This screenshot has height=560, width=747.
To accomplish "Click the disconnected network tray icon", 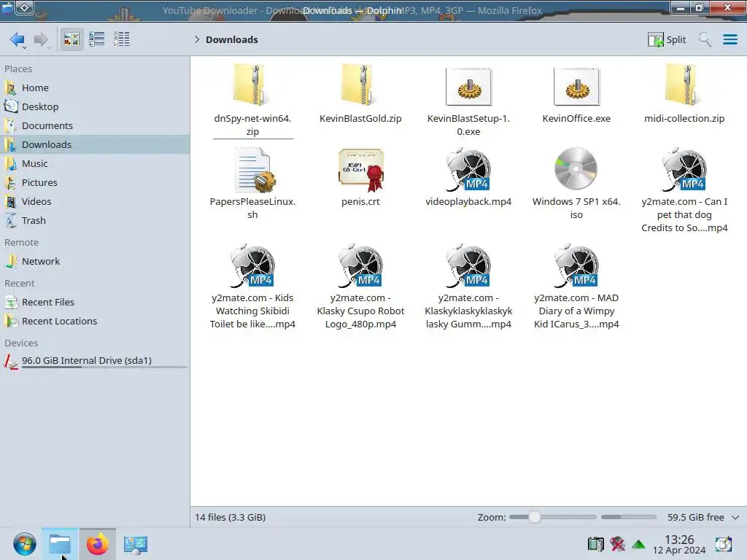I will pyautogui.click(x=617, y=544).
